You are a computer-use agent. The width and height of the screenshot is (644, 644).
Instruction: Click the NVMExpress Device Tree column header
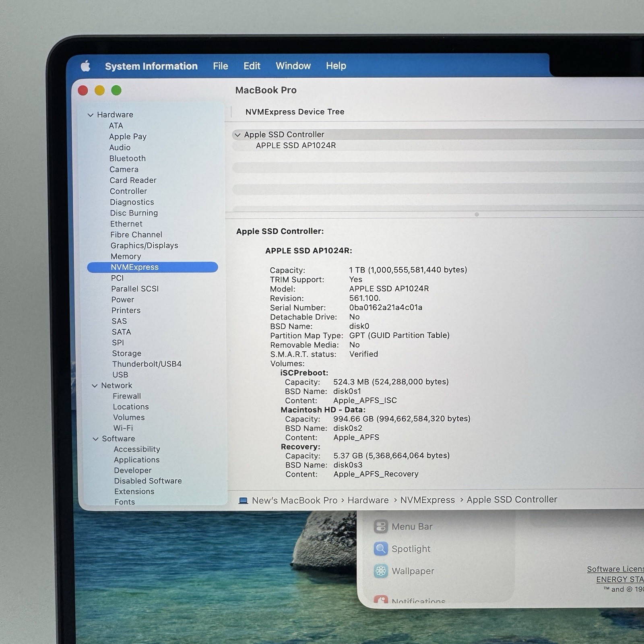point(295,112)
